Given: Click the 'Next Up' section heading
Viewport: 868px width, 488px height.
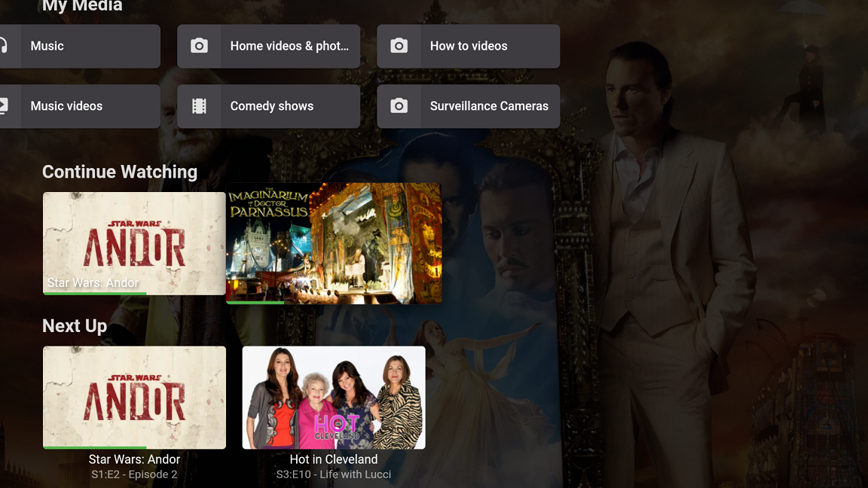Looking at the screenshot, I should click(75, 326).
